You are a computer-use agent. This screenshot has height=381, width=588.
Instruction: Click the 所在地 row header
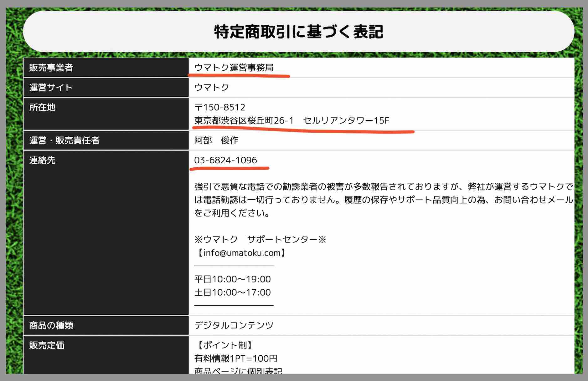42,107
